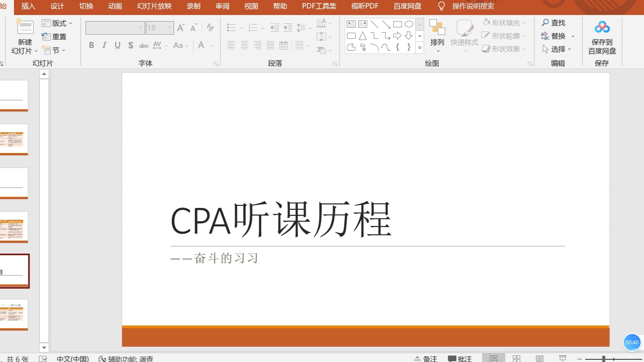Align text left in paragraph group
The image size is (644, 362).
(231, 45)
